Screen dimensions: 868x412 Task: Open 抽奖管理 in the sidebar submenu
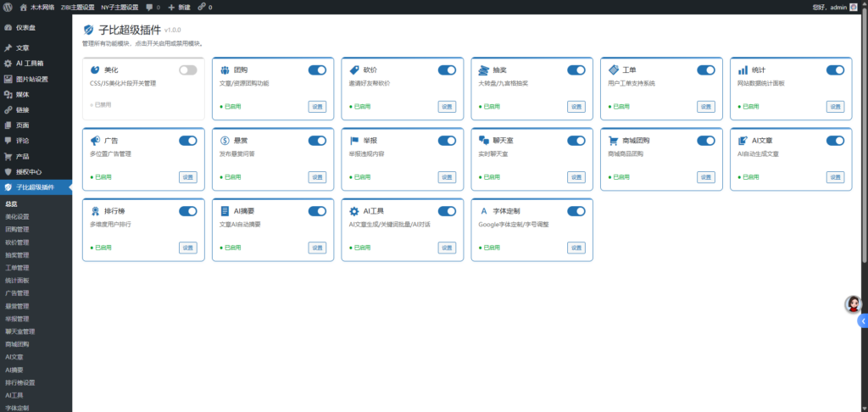pyautogui.click(x=18, y=254)
